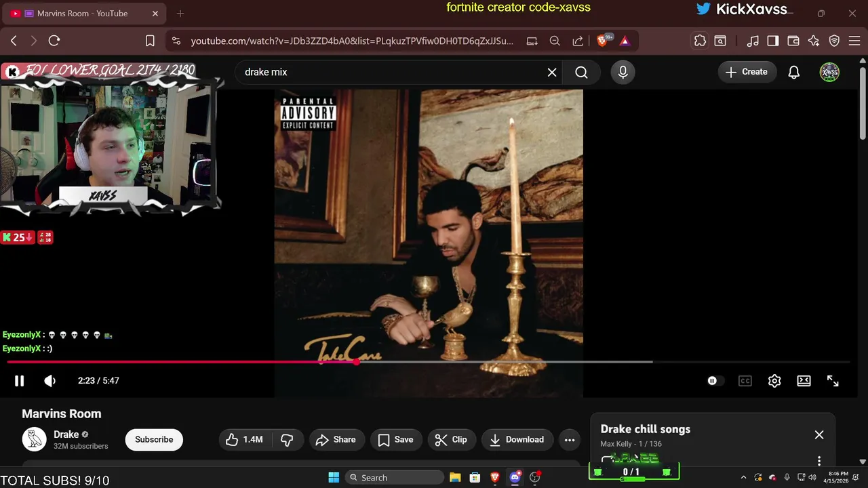The height and width of the screenshot is (488, 868).
Task: Open YouTube notifications bell
Action: (x=794, y=73)
